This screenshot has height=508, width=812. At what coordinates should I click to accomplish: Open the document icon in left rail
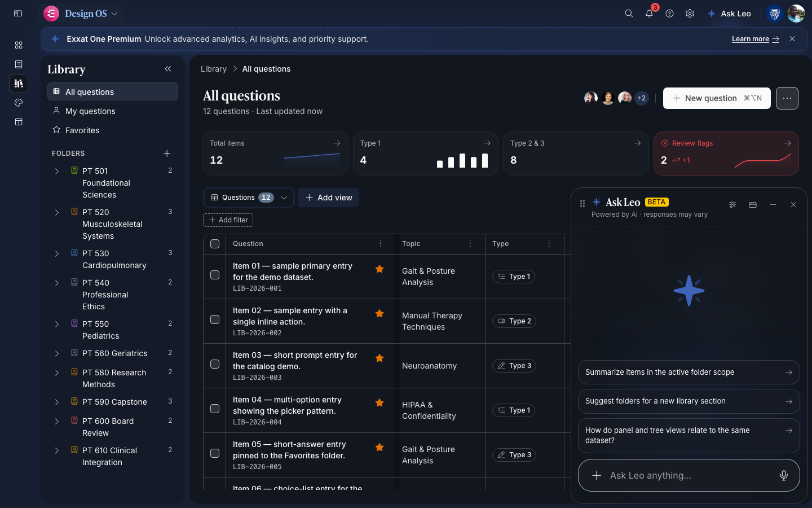click(19, 64)
